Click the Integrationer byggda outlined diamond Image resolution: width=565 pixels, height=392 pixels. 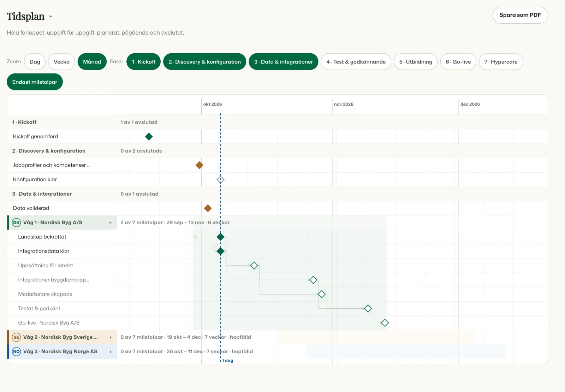313,280
